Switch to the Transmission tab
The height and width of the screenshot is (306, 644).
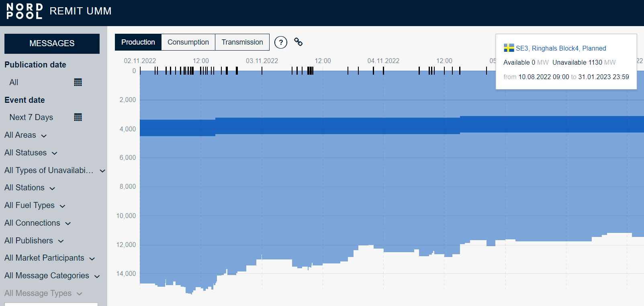(x=242, y=42)
